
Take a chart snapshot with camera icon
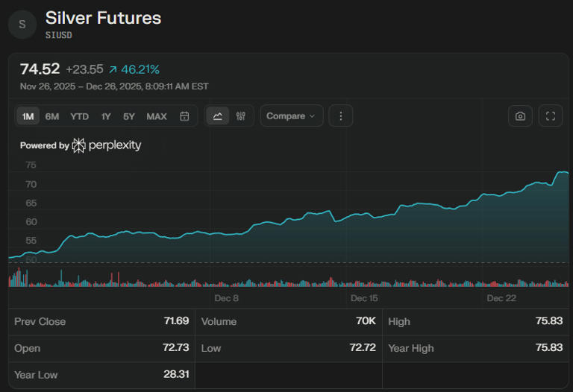pos(520,116)
